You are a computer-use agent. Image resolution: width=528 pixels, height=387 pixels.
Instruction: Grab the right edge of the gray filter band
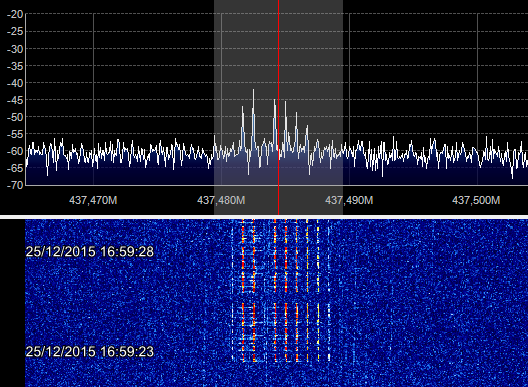point(343,108)
